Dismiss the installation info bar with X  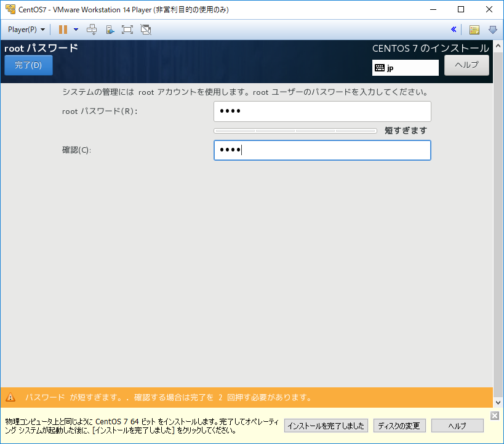[x=495, y=414]
